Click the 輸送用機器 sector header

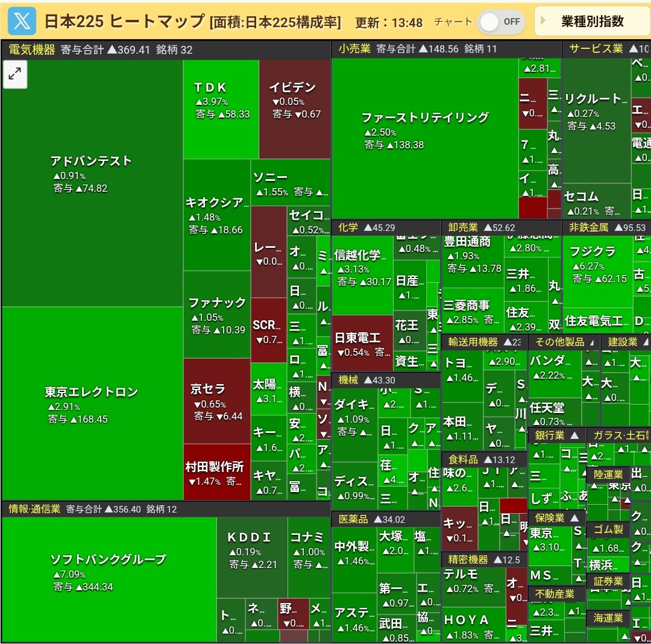pos(484,342)
